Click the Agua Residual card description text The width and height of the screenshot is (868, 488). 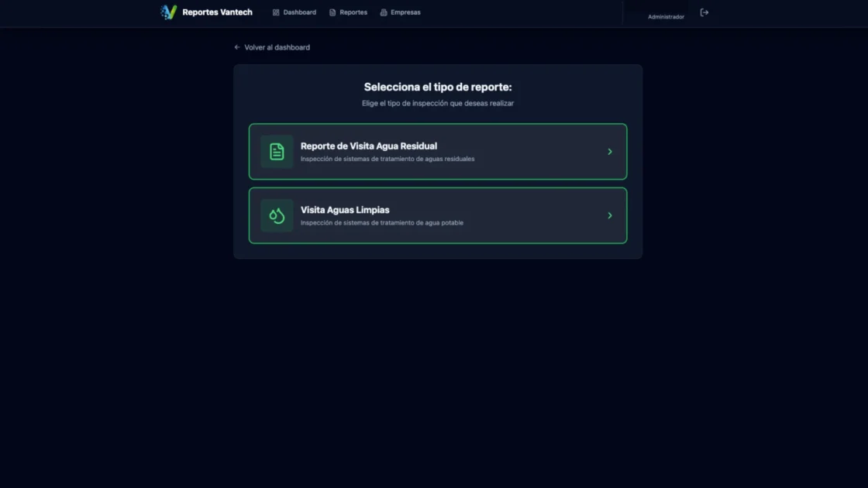[387, 159]
